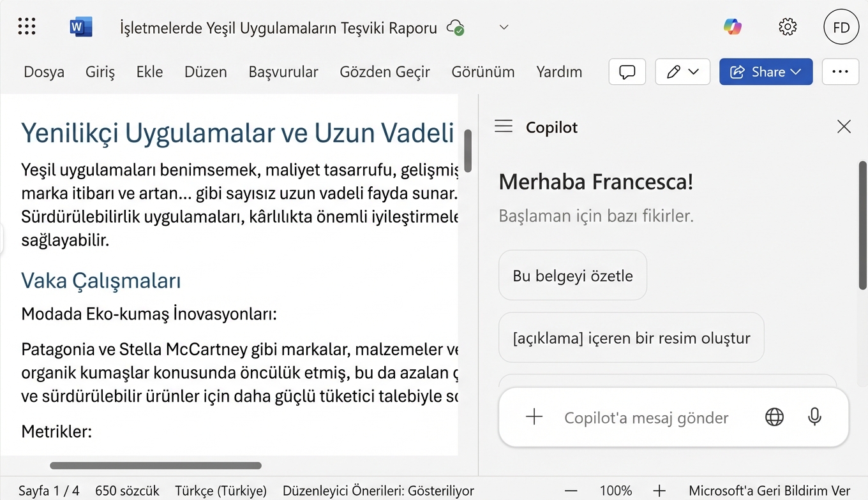Expand the dropdown next to document title
Image resolution: width=868 pixels, height=500 pixels.
(504, 27)
